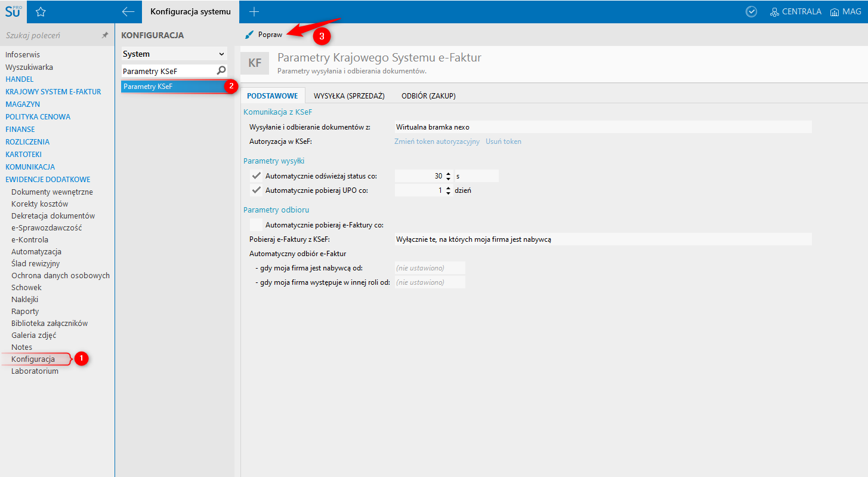Click the Subiekt PRO logo icon
868x477 pixels.
pyautogui.click(x=13, y=11)
